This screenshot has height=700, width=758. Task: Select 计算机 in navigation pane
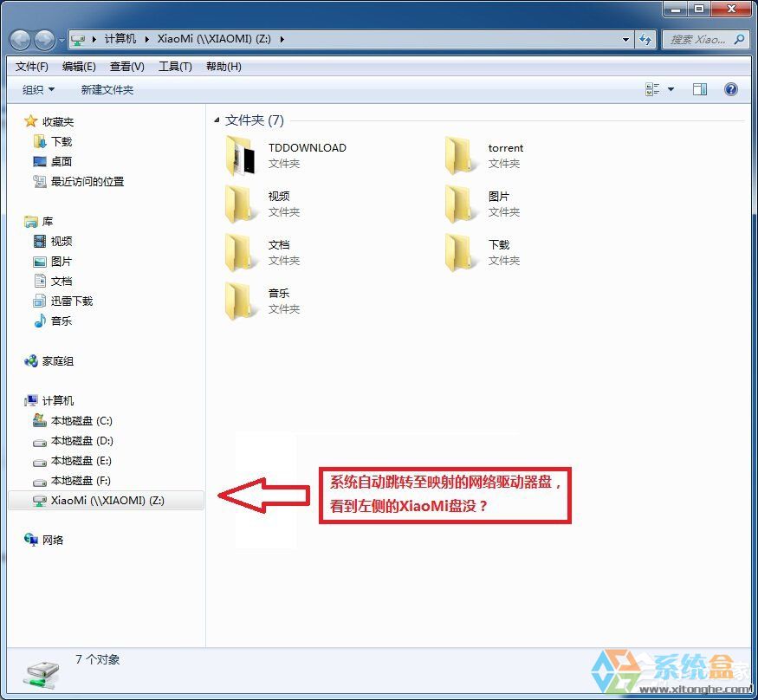(x=49, y=401)
